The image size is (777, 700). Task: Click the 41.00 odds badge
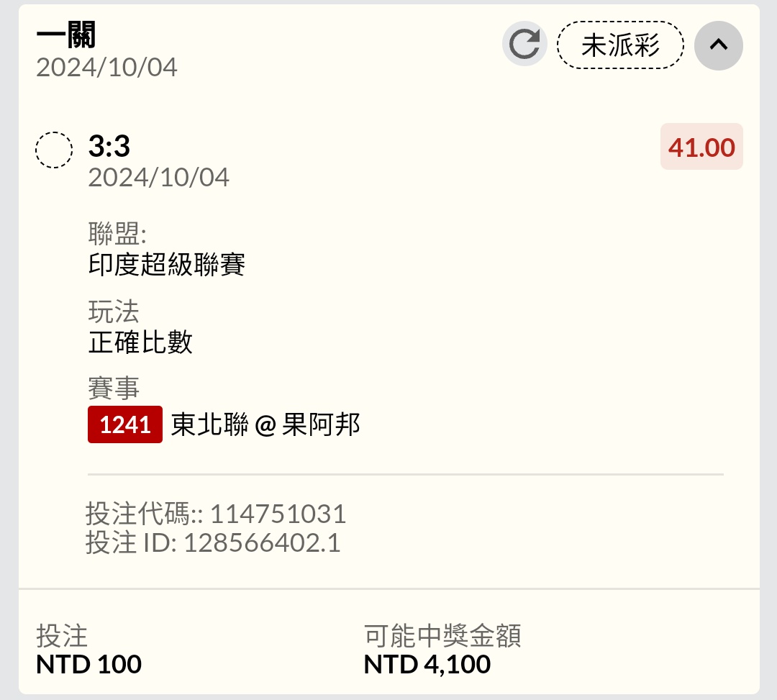(x=701, y=147)
